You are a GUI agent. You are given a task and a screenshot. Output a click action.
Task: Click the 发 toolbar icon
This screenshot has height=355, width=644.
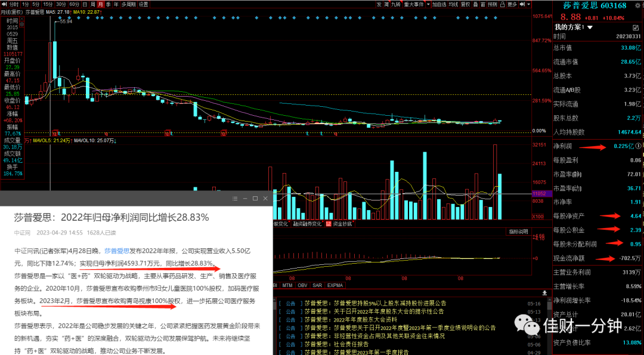(379, 4)
